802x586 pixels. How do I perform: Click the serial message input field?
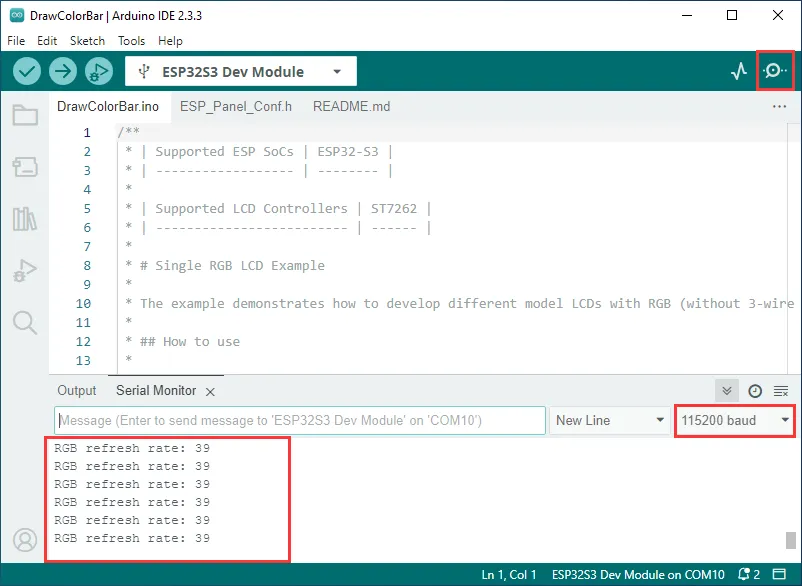point(300,420)
